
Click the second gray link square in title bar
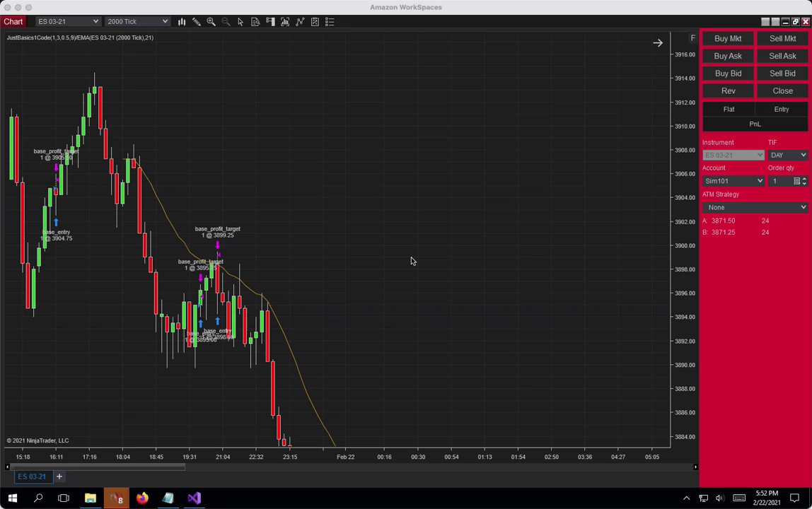(775, 22)
